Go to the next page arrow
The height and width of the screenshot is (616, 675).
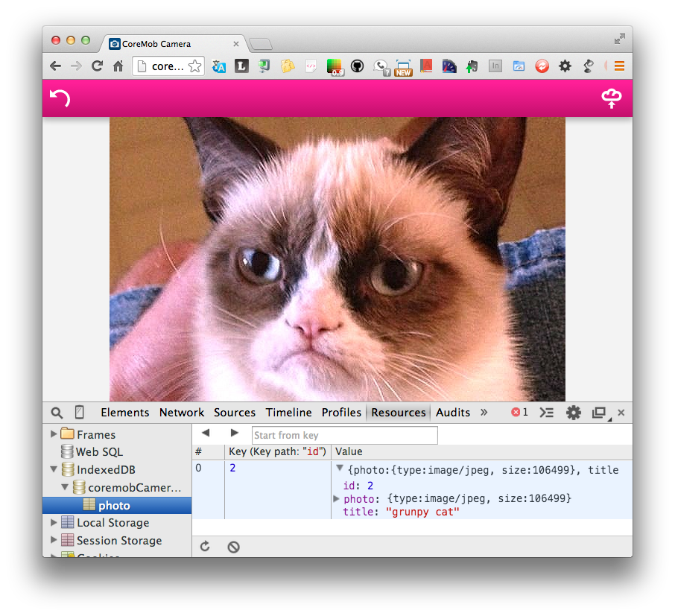pyautogui.click(x=235, y=434)
